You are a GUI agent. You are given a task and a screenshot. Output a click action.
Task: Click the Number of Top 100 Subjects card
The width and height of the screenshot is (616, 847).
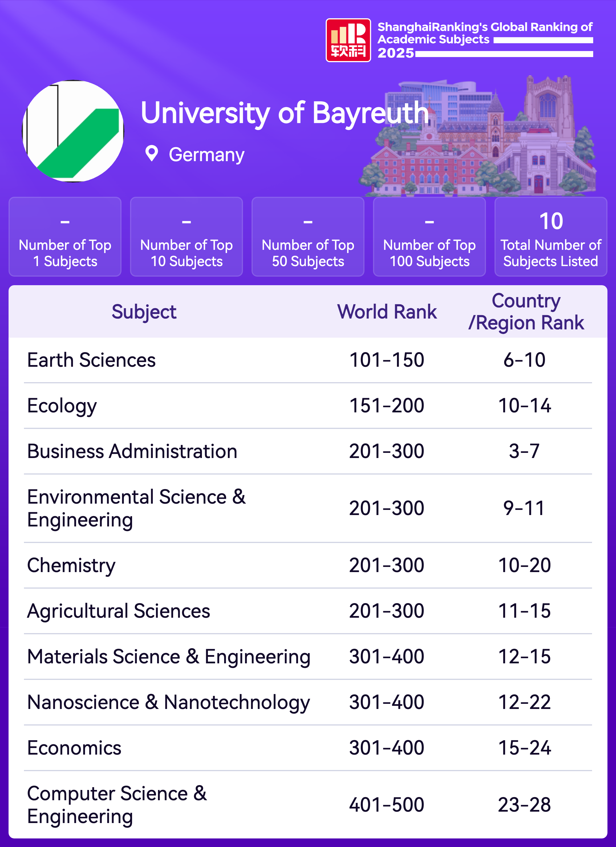pyautogui.click(x=429, y=237)
